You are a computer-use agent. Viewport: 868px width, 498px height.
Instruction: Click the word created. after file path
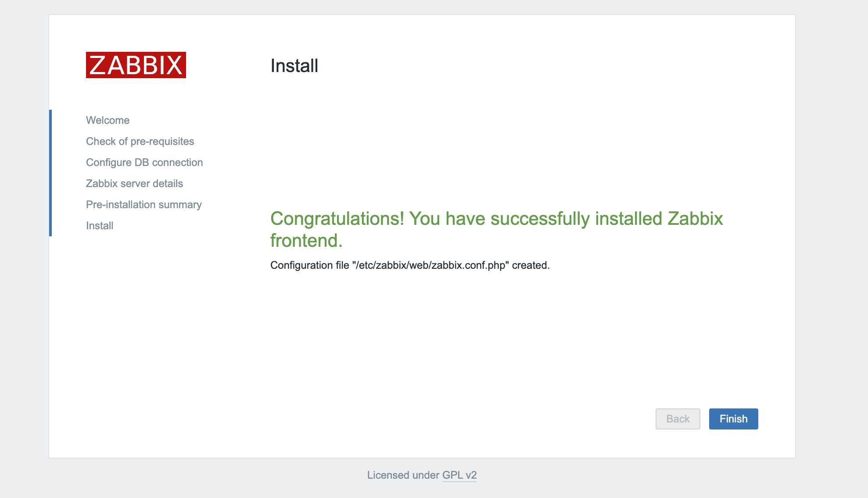click(x=531, y=265)
